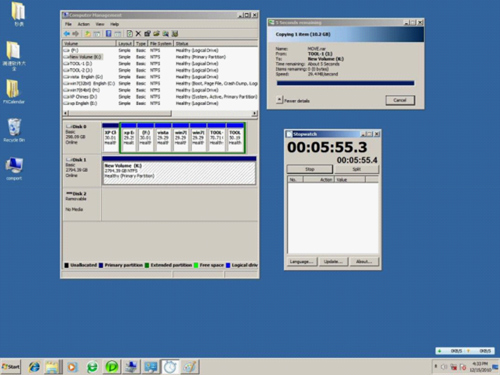This screenshot has height=375, width=500.
Task: Click Internet Explorer icon in taskbar
Action: [34, 367]
